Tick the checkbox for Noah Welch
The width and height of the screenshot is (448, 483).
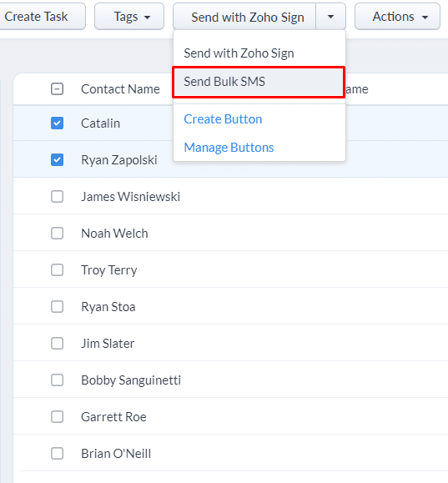[57, 234]
